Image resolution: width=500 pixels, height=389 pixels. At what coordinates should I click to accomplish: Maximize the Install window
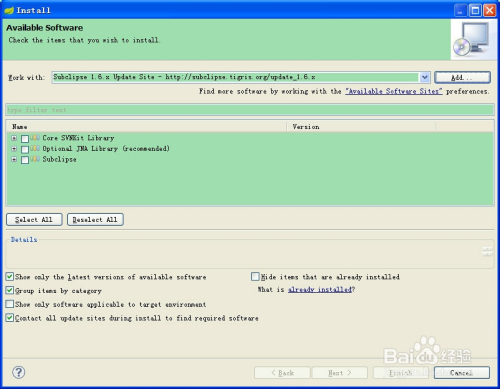click(475, 10)
